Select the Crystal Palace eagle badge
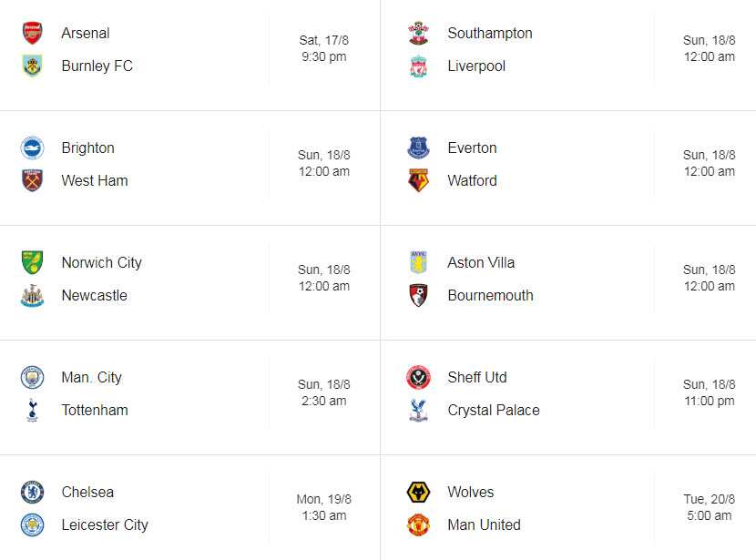 (x=417, y=410)
